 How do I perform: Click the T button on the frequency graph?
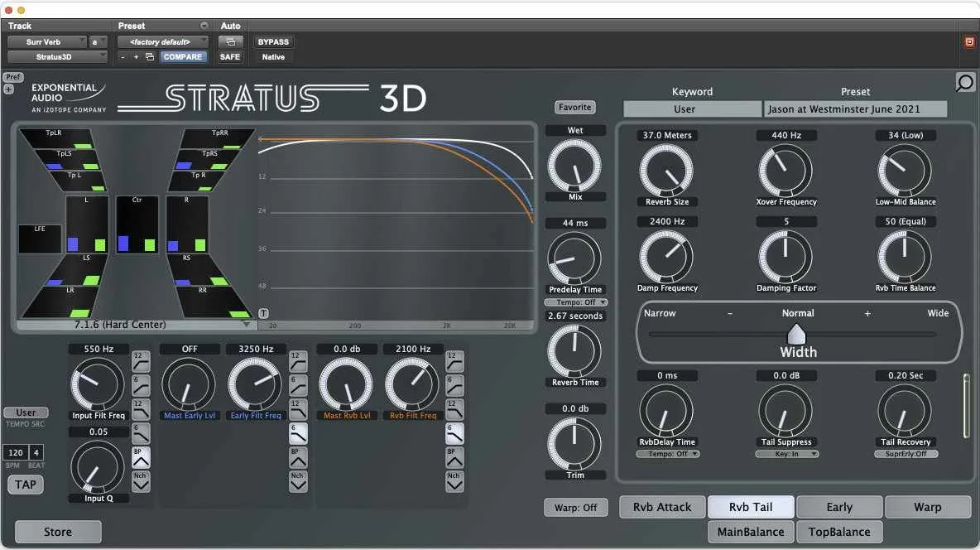click(264, 313)
